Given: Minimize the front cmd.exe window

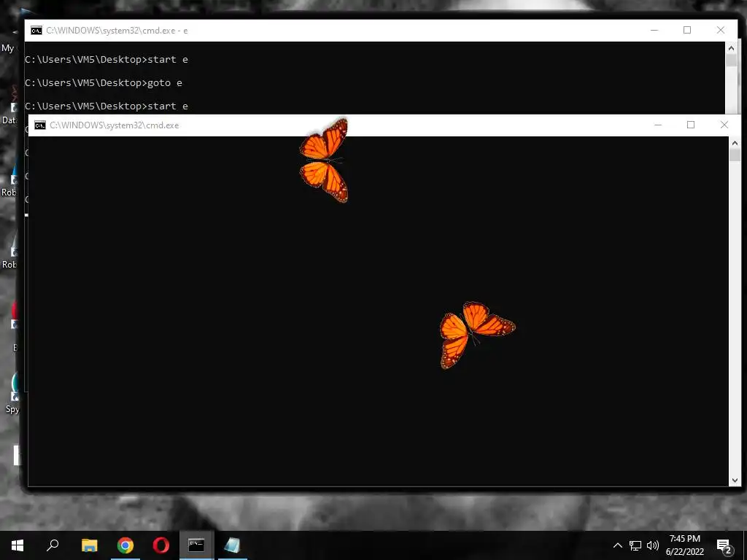Looking at the screenshot, I should 658,125.
